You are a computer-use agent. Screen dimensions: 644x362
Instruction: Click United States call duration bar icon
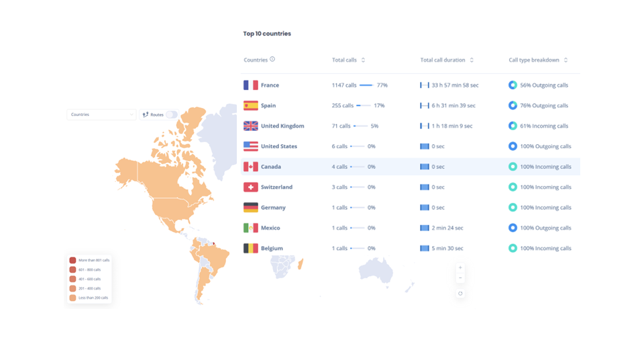424,146
